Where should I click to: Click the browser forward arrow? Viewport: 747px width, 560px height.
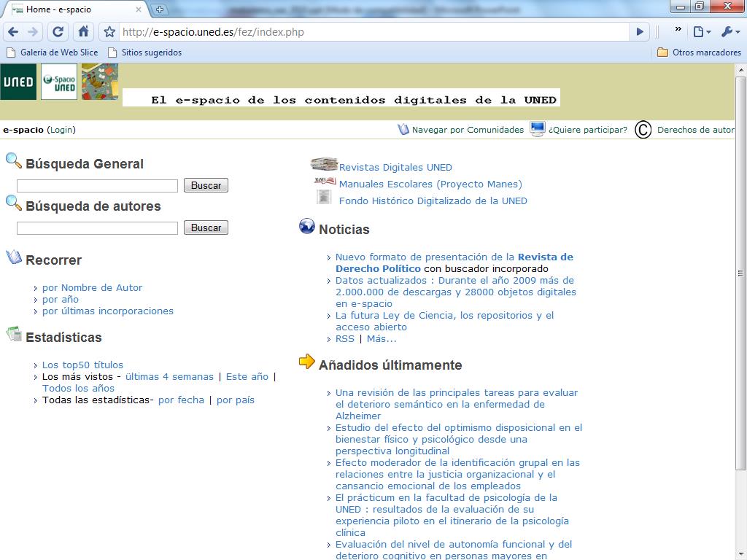33,32
